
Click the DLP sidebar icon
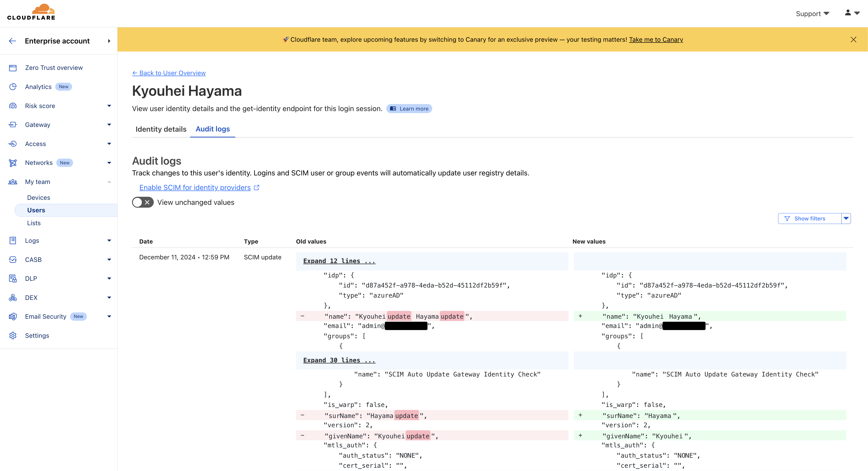pyautogui.click(x=13, y=278)
